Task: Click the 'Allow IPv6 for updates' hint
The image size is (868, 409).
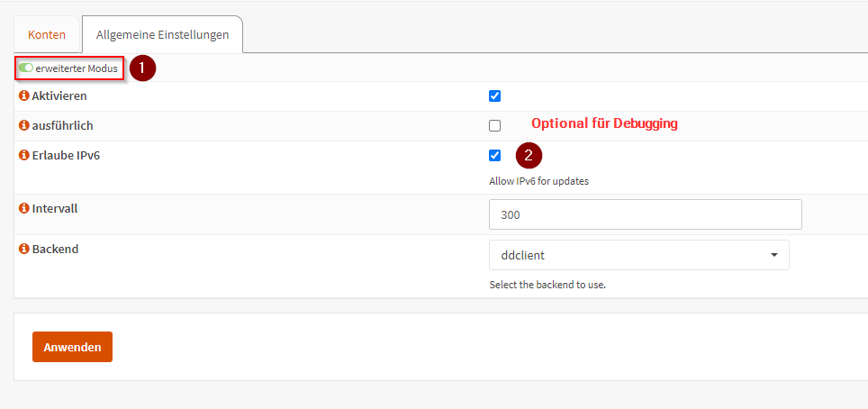Action: pyautogui.click(x=538, y=180)
